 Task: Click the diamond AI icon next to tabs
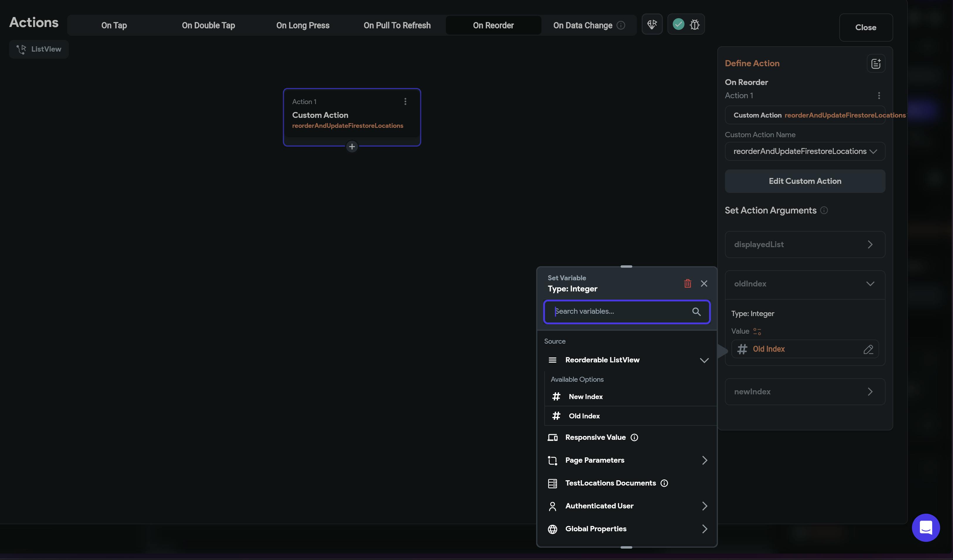[x=652, y=25]
